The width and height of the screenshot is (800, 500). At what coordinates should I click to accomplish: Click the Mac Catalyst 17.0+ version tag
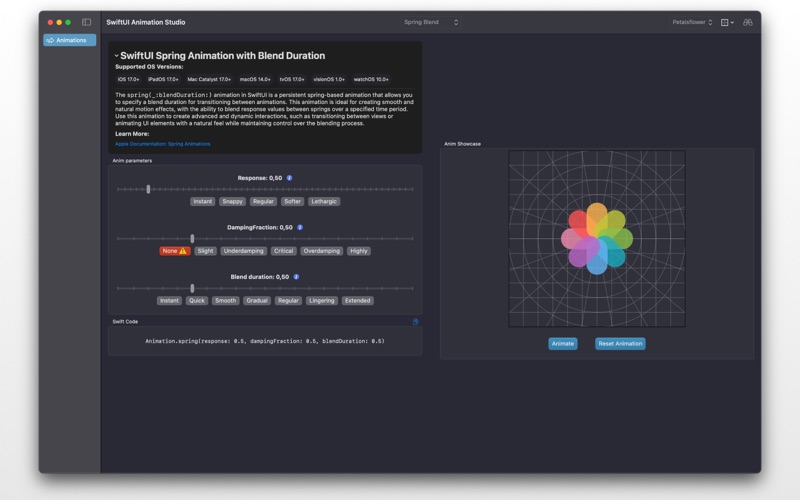click(x=209, y=80)
